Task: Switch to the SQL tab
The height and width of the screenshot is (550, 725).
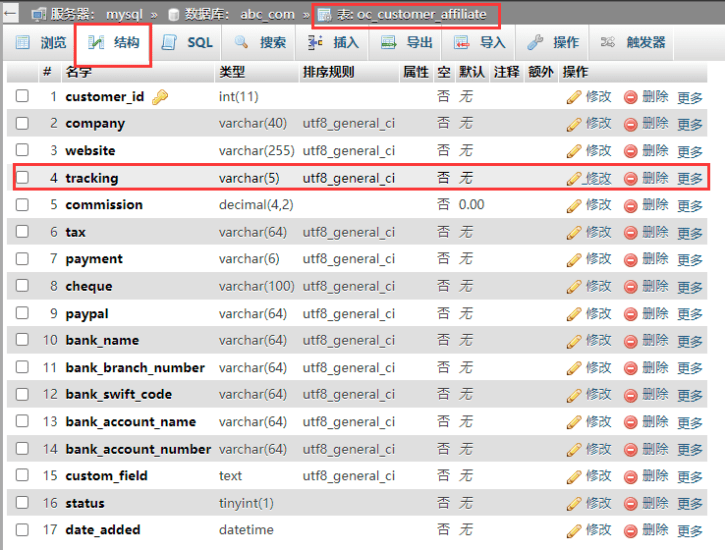Action: 188,43
